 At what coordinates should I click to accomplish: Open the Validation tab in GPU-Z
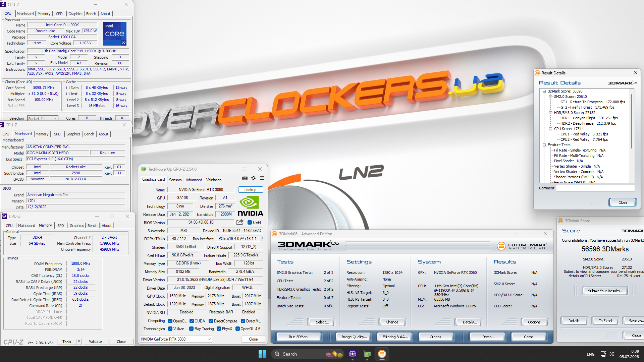(x=214, y=180)
